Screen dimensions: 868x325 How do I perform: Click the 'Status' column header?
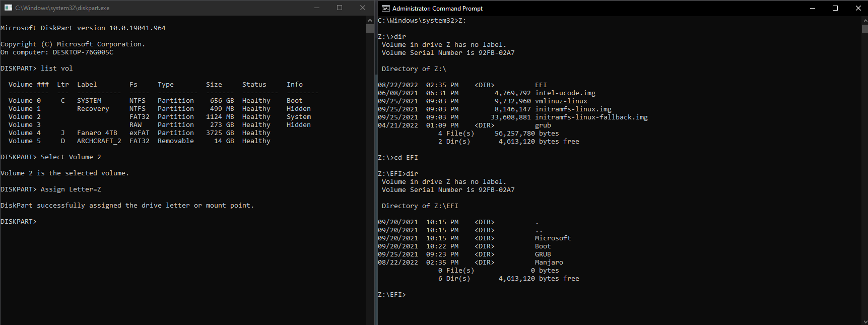[254, 85]
